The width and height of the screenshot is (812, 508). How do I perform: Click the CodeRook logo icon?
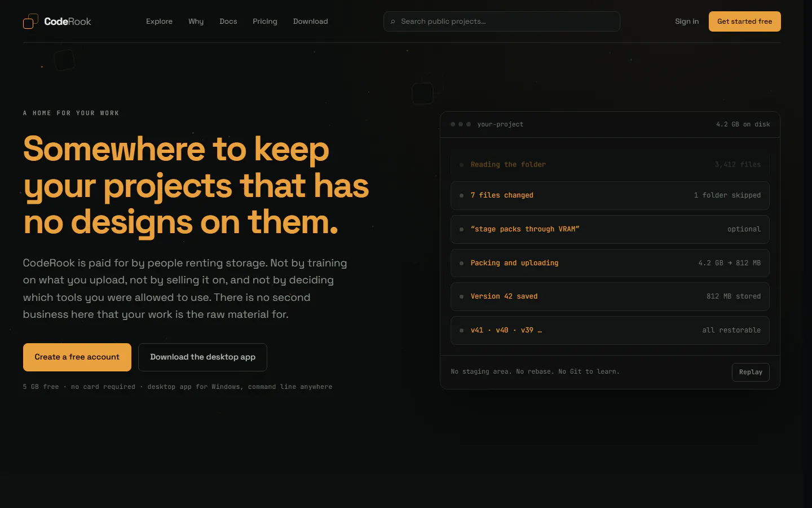coord(30,21)
